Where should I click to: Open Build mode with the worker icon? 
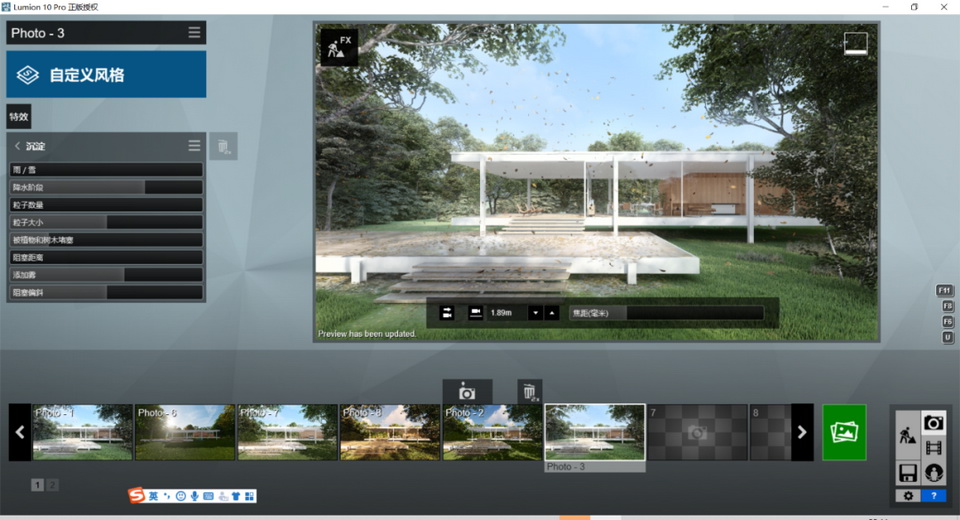908,435
